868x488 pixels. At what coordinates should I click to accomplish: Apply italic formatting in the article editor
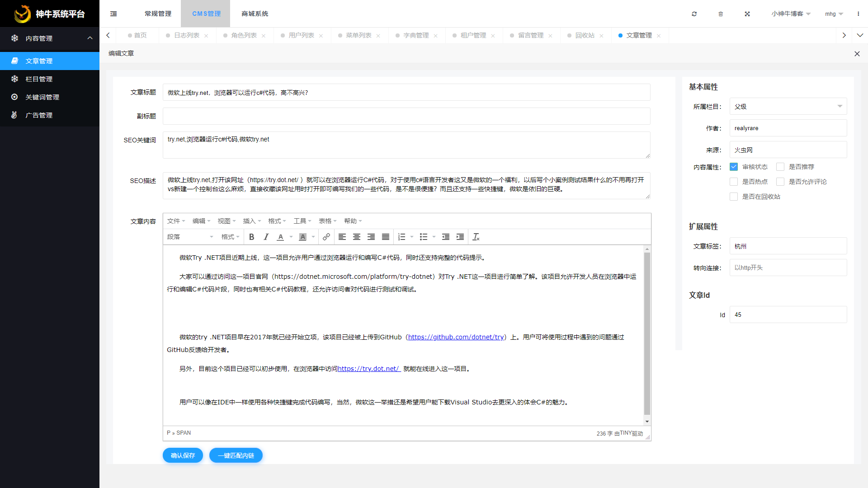click(x=266, y=236)
